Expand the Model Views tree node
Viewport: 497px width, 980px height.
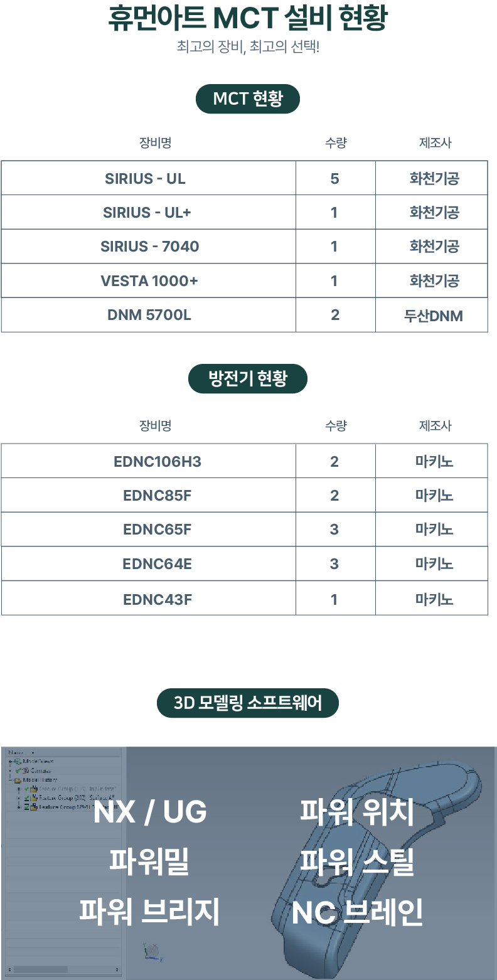10,761
